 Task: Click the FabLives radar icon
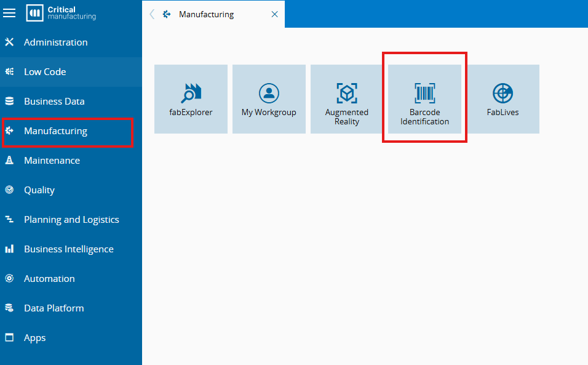[503, 93]
